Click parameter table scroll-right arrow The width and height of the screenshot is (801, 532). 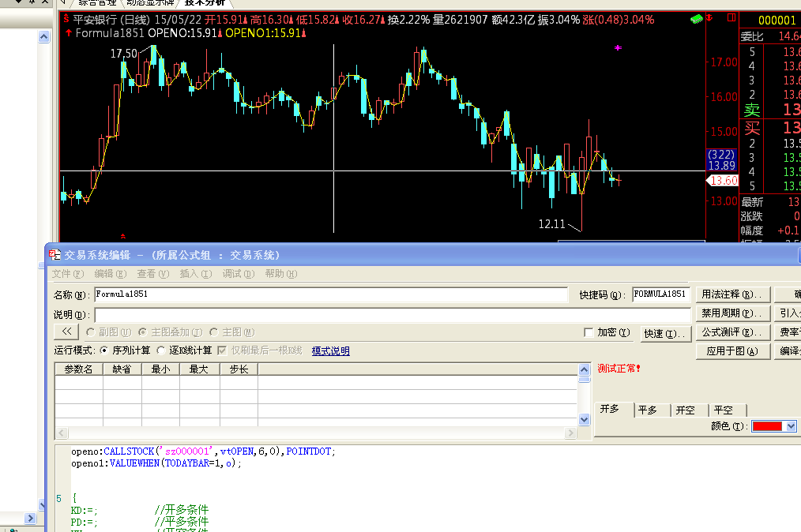click(570, 433)
